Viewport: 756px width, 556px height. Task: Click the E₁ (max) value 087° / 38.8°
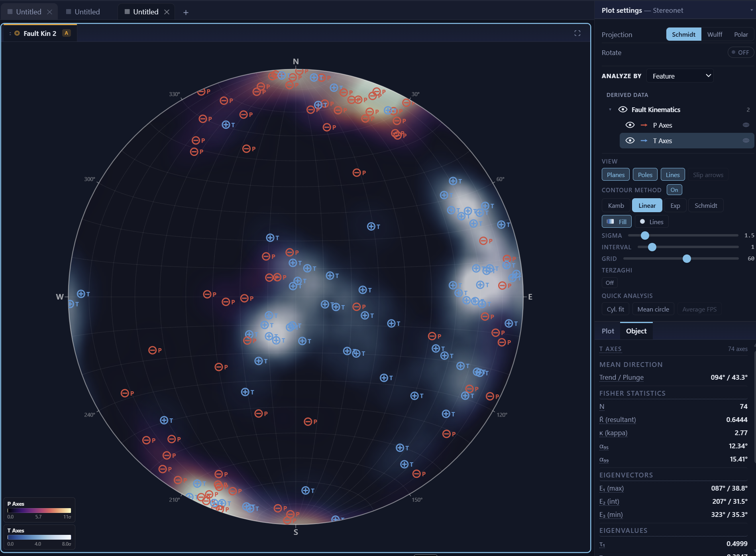729,488
